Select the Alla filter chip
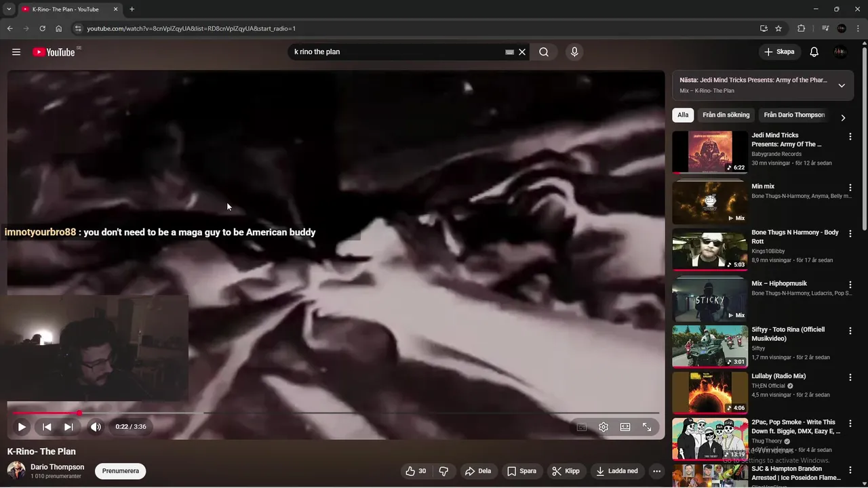 click(683, 115)
